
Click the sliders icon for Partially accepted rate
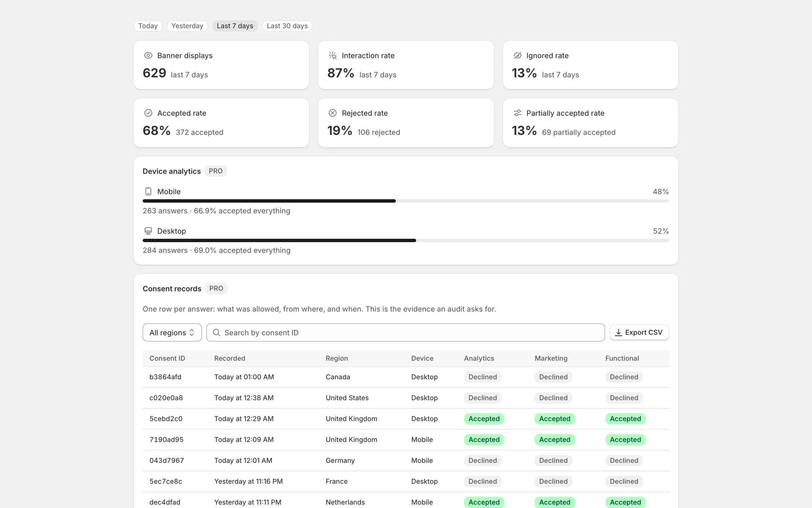pyautogui.click(x=517, y=113)
